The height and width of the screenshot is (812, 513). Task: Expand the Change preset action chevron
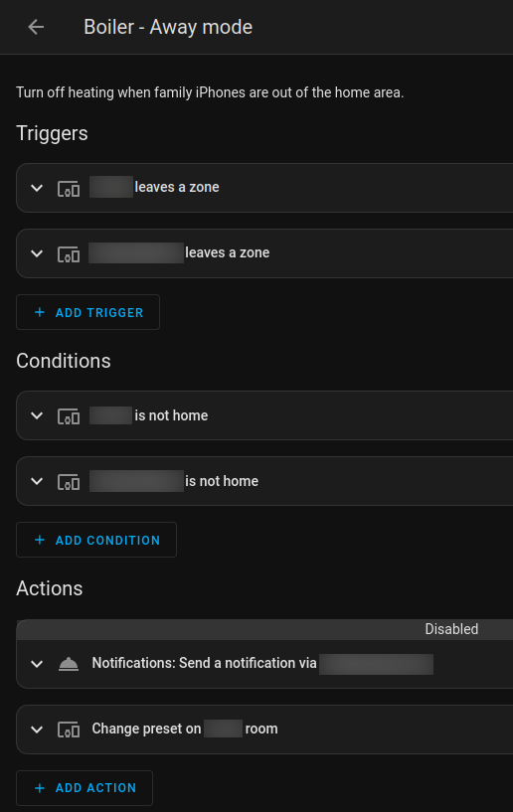pyautogui.click(x=37, y=730)
